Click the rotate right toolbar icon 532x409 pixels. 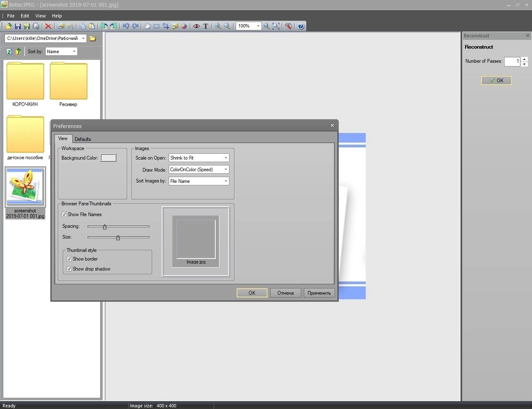[113, 26]
